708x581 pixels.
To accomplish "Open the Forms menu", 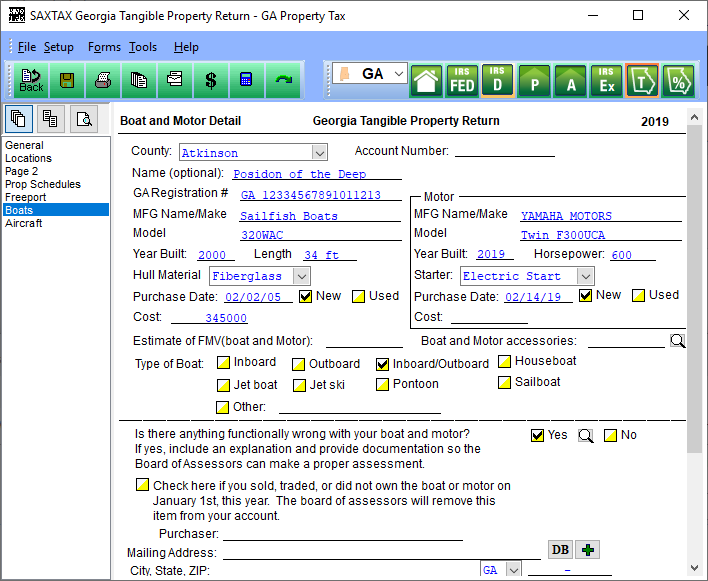I will [x=104, y=47].
